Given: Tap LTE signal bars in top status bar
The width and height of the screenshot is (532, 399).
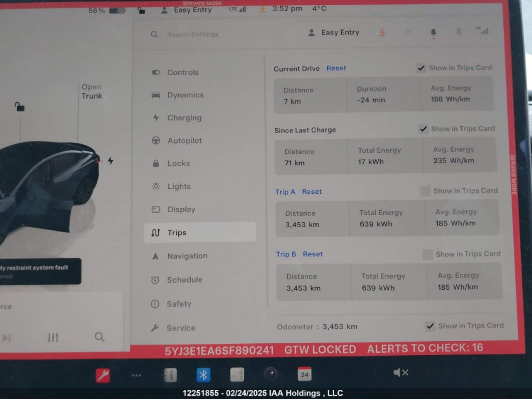Looking at the screenshot, I should 237,9.
